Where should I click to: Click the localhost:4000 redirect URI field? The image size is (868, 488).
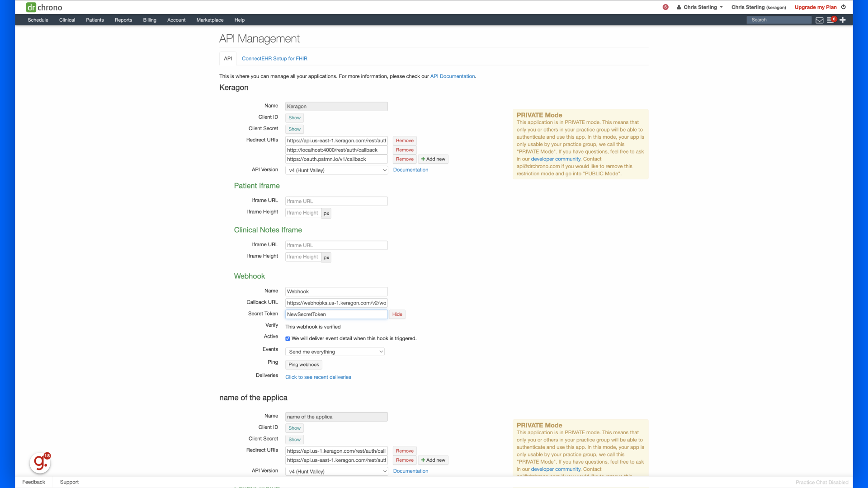[336, 150]
